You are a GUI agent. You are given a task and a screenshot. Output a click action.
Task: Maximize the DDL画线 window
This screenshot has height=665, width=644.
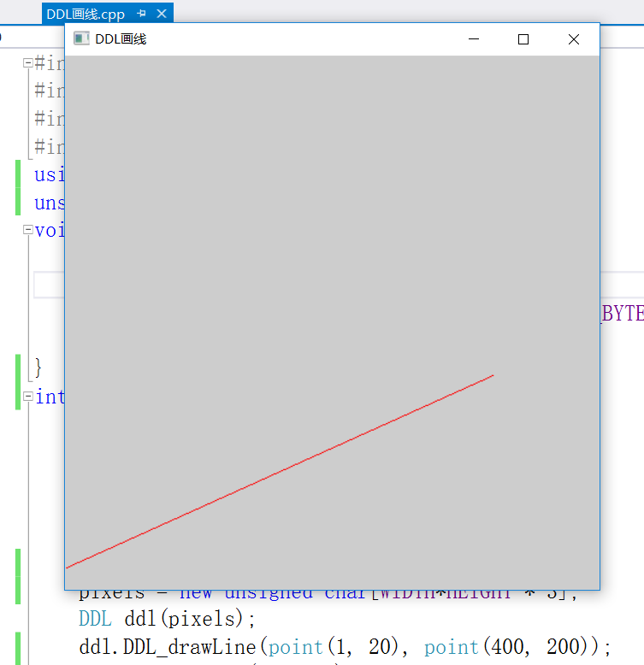coord(523,39)
